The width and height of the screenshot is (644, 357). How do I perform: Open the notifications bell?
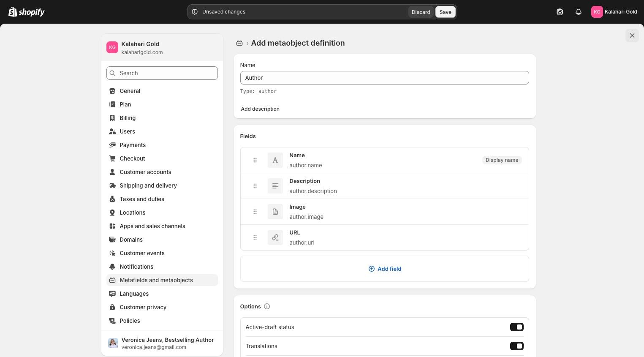(x=579, y=12)
